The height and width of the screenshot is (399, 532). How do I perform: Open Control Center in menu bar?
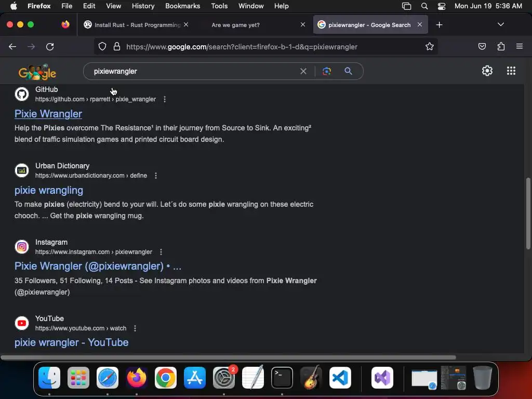click(442, 6)
